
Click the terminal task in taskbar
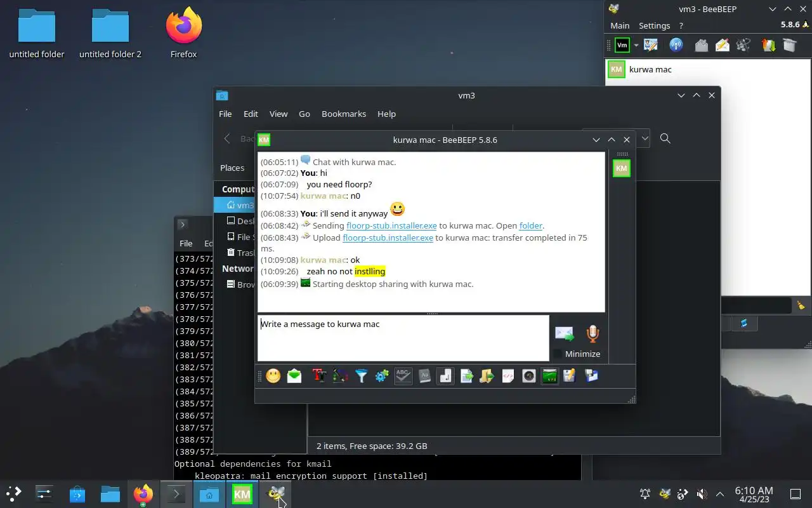pos(176,493)
